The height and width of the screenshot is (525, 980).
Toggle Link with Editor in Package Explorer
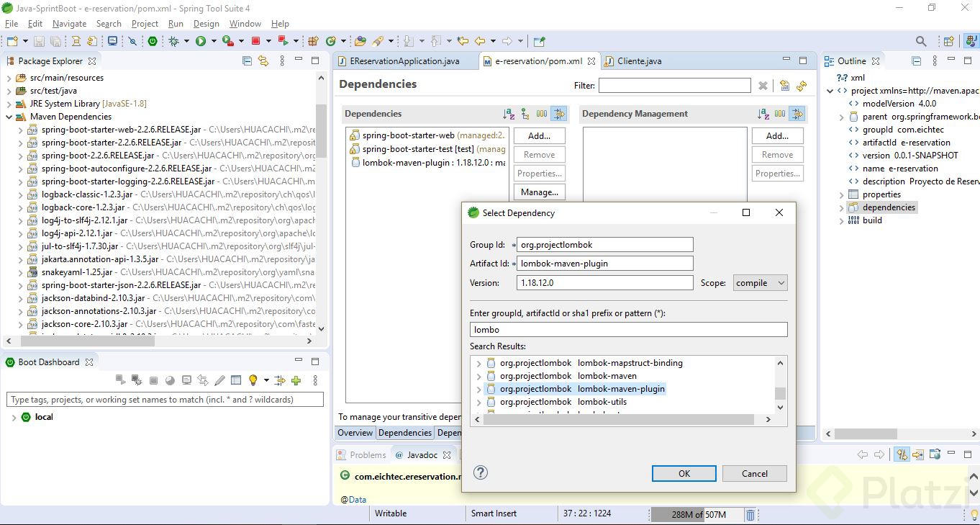coord(263,61)
